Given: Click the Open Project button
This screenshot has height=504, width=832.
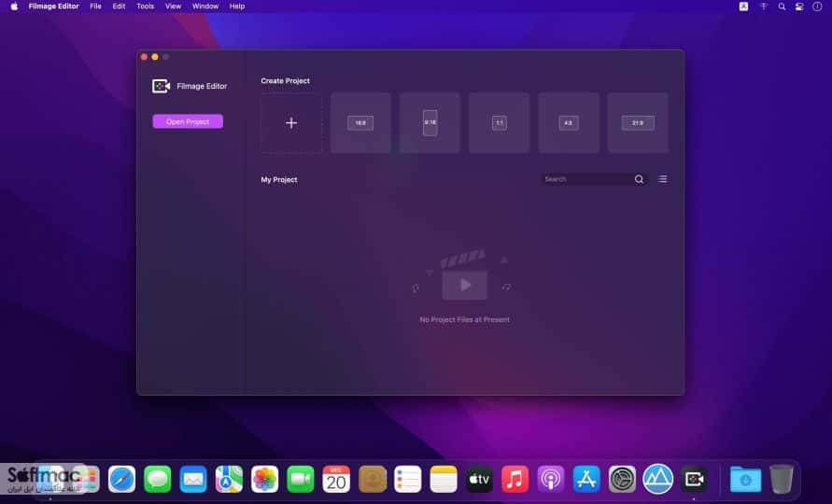Looking at the screenshot, I should pos(188,121).
